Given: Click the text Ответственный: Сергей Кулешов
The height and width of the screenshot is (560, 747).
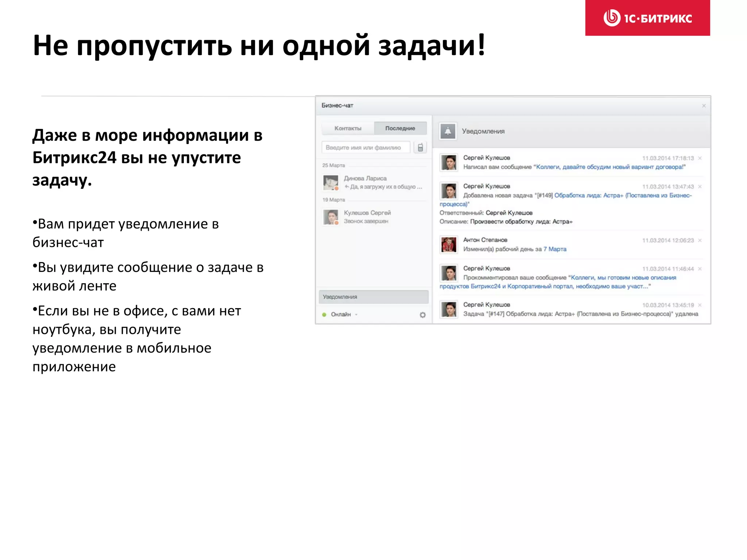Looking at the screenshot, I should coord(486,213).
